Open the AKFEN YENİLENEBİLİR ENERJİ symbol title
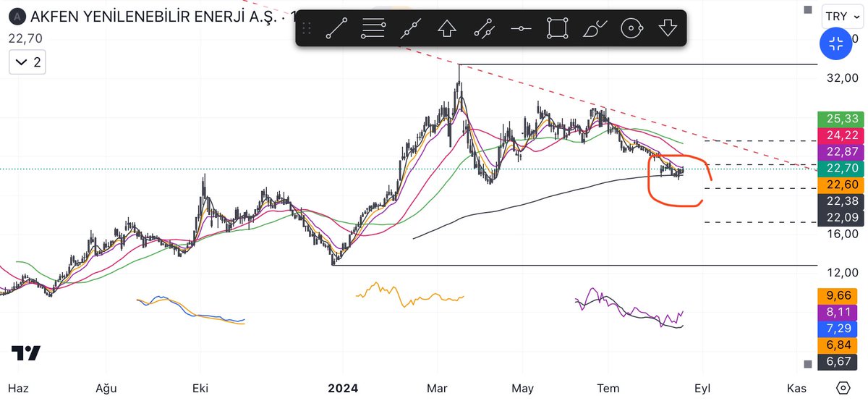This screenshot has height=401, width=868. 155,16
